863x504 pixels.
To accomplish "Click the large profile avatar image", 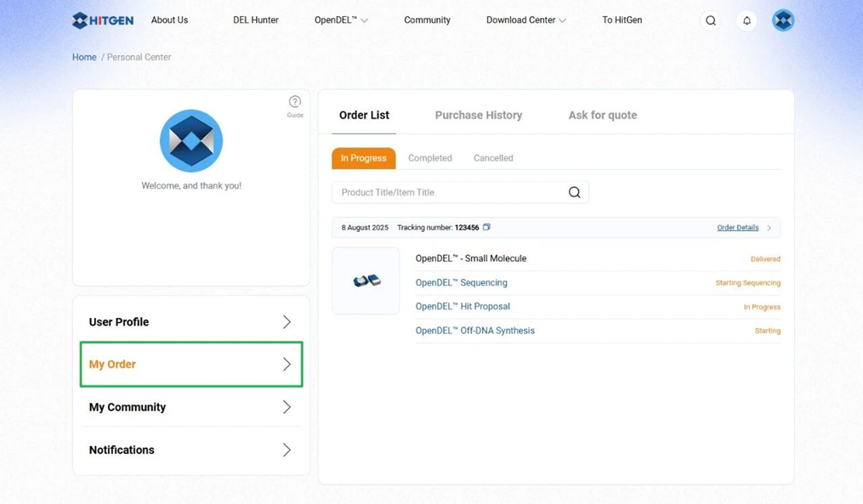I will coord(191,141).
